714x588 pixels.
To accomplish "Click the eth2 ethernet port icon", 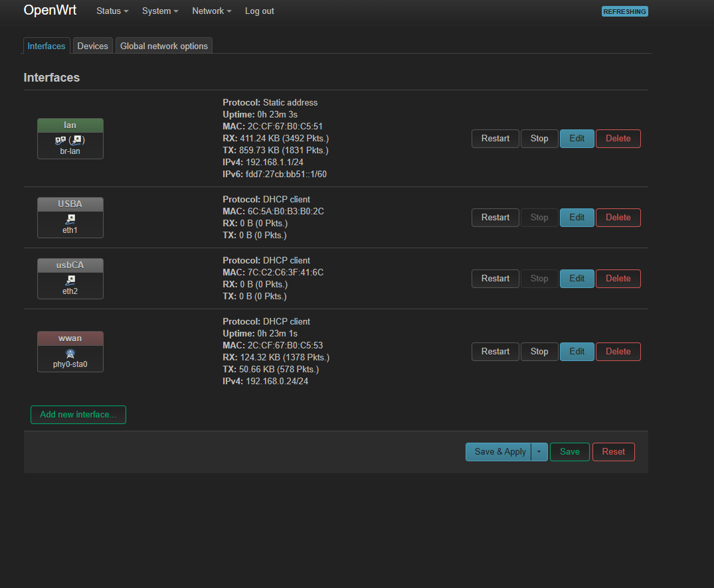I will (x=70, y=279).
